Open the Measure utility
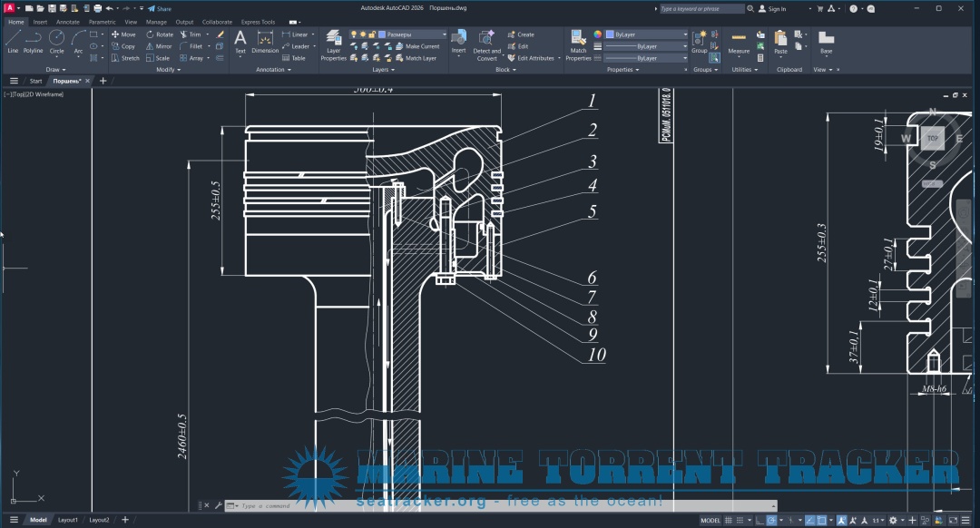 (x=739, y=42)
